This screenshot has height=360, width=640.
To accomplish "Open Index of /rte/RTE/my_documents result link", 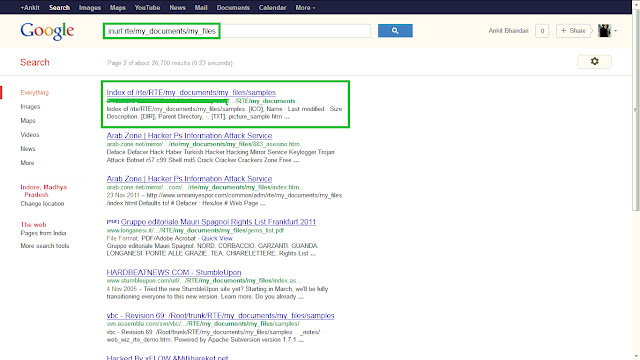I will point(191,93).
